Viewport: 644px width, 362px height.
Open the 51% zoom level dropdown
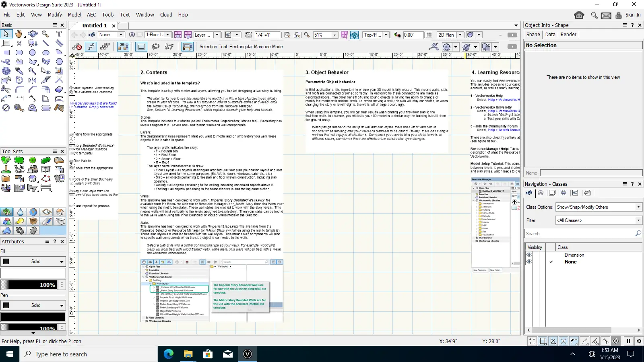[x=334, y=35]
